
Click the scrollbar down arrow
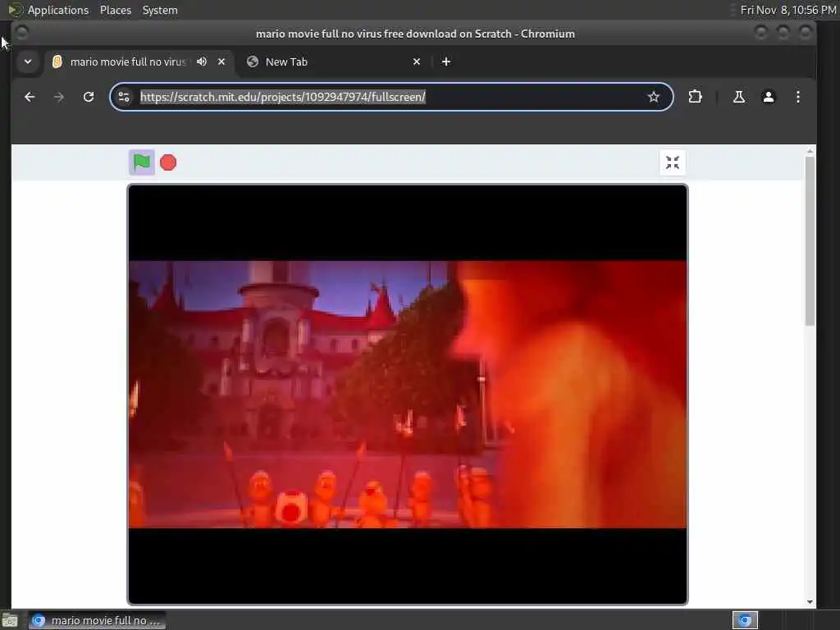pos(810,601)
